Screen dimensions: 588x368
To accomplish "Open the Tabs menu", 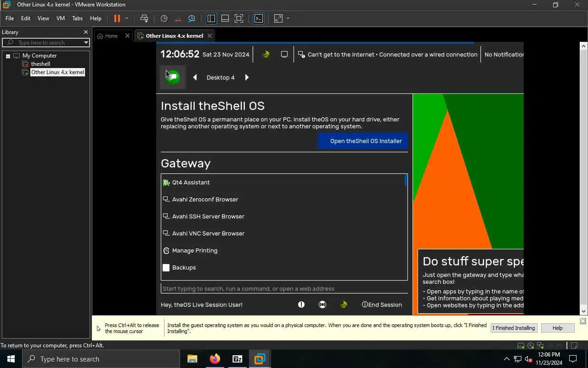I will tap(78, 18).
